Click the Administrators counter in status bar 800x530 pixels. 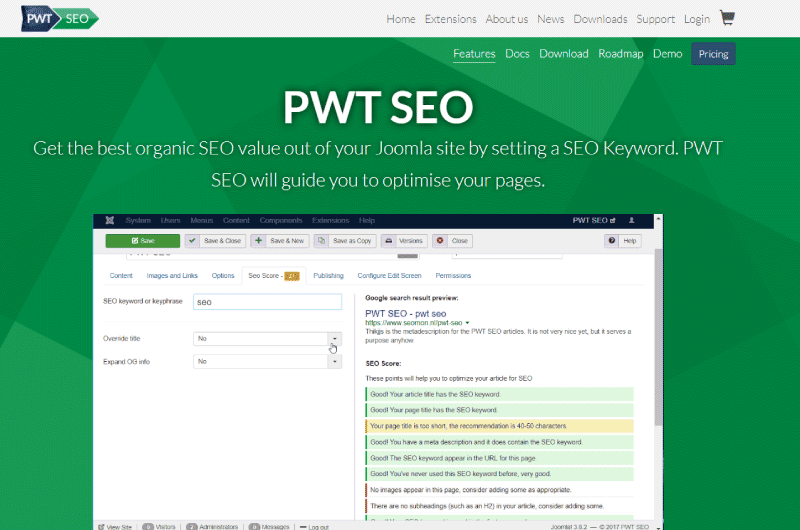pos(212,526)
